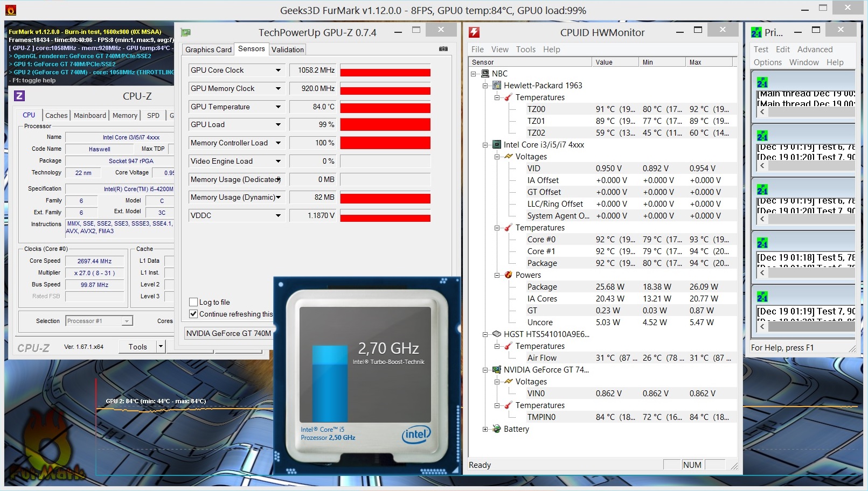Open the GPU Temperature sensor dropdown
This screenshot has height=491, width=868.
pyautogui.click(x=278, y=107)
